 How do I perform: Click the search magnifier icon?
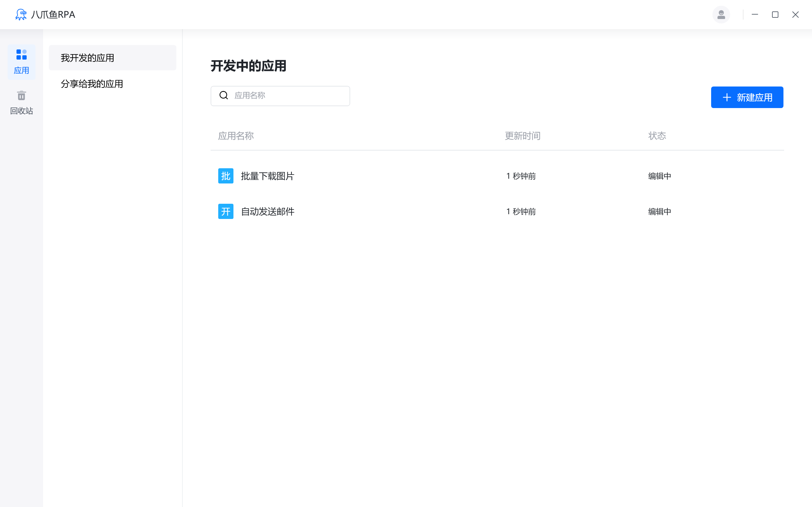click(x=224, y=95)
